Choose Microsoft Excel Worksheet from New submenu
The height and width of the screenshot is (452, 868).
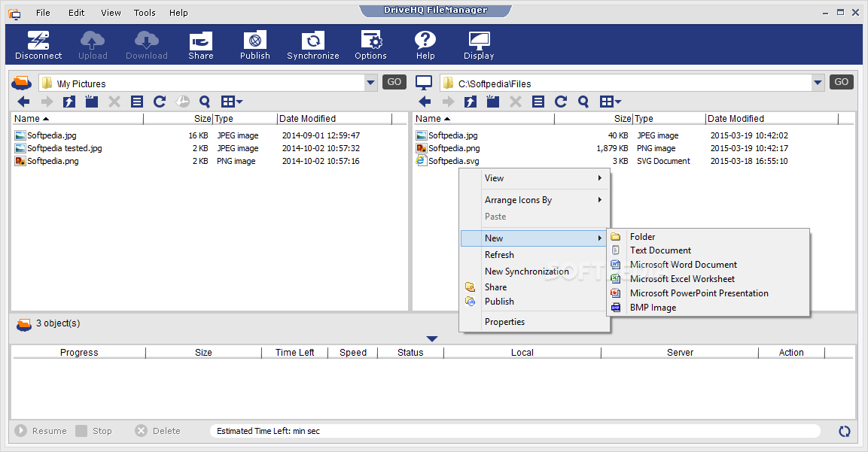pos(708,279)
